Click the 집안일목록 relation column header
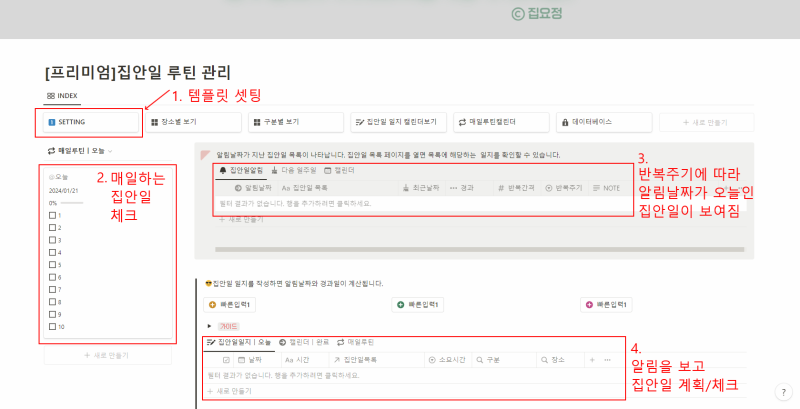 pos(356,360)
